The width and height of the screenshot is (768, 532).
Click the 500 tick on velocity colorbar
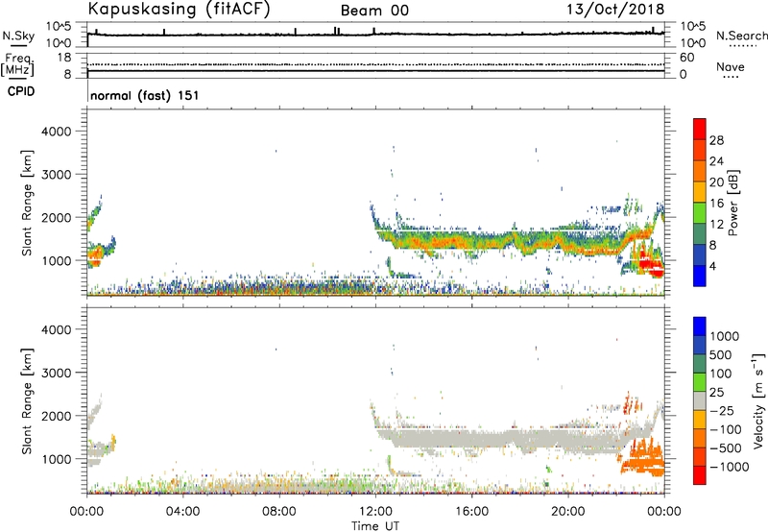coord(723,354)
